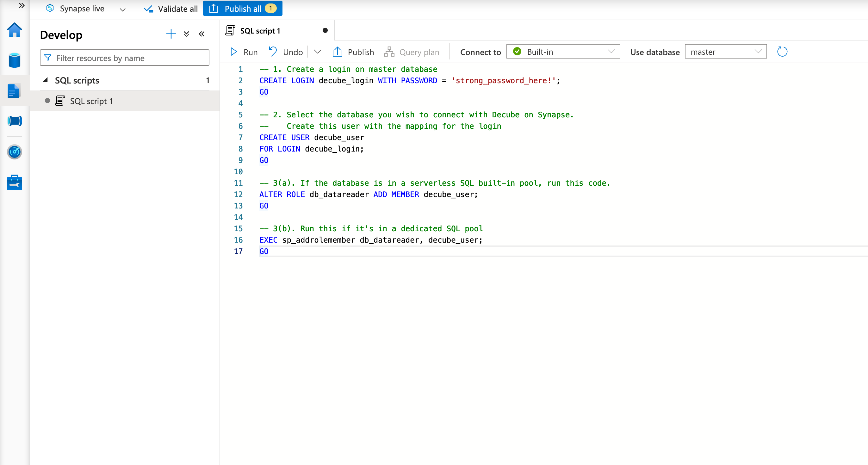Open the Home hub icon
This screenshot has height=465, width=868.
(x=15, y=30)
